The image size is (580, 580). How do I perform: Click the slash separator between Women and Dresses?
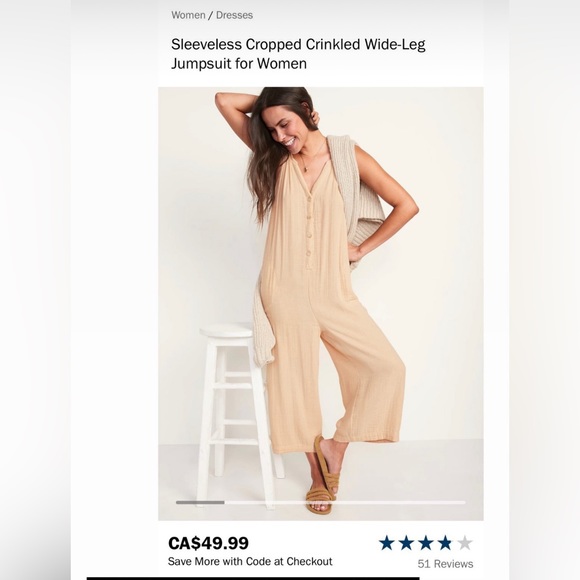click(210, 16)
